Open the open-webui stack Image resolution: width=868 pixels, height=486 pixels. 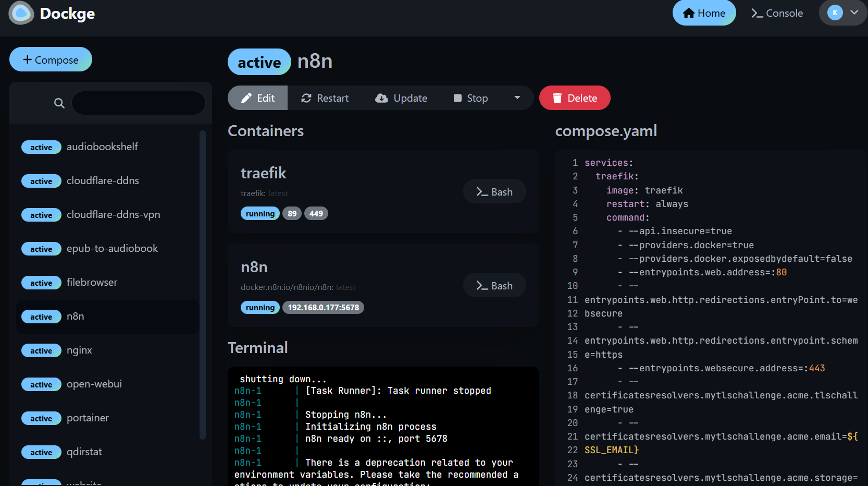point(108,384)
